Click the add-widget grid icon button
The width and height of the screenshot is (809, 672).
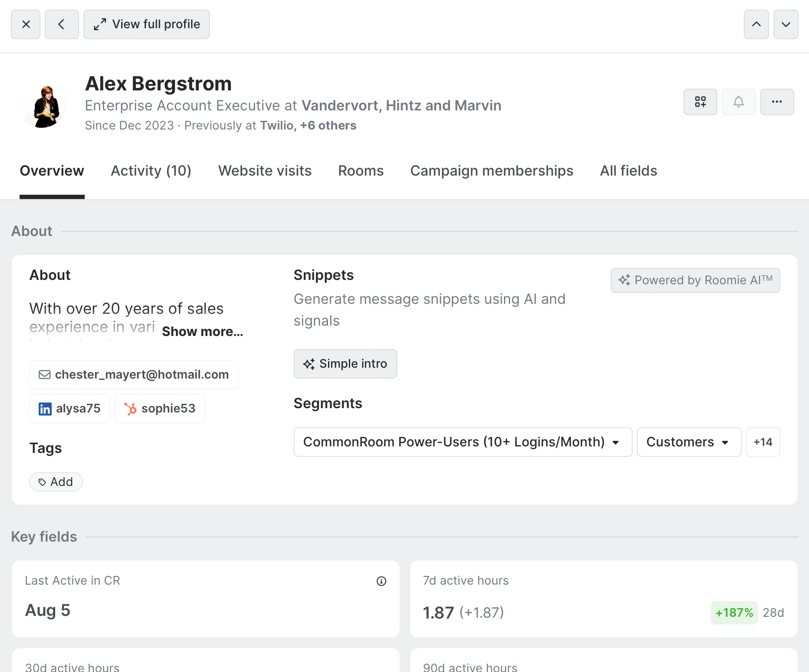pos(700,102)
